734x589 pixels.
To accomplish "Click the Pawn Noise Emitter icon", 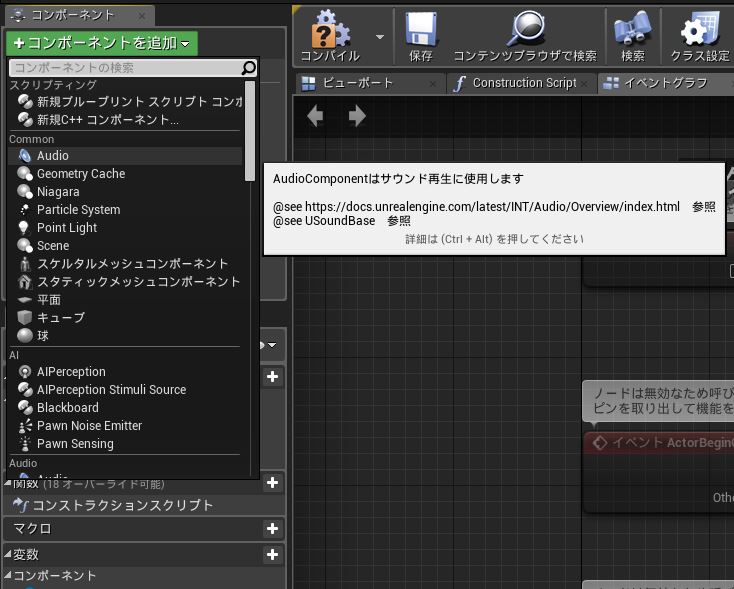I will (24, 426).
